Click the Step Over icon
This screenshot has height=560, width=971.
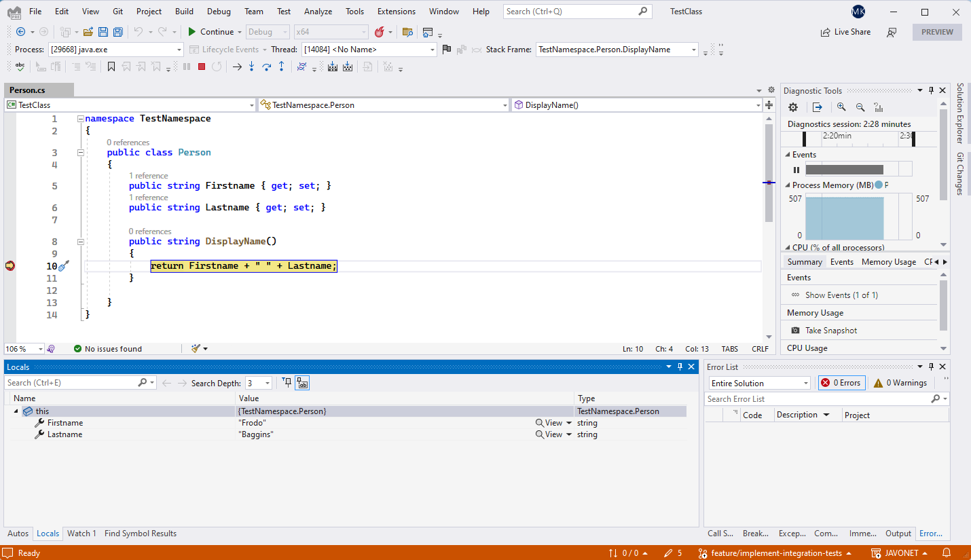[266, 66]
